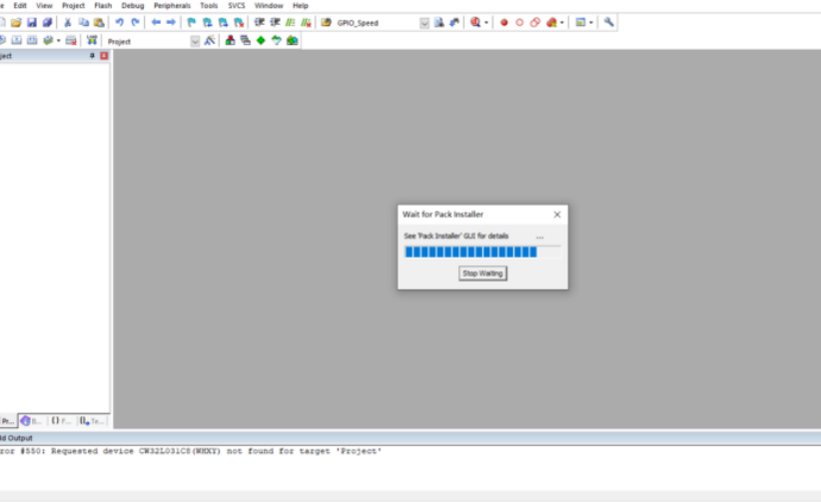Screen dimensions: 821x504
Task: Open the green diamond Pack Installer icon
Action: click(261, 41)
